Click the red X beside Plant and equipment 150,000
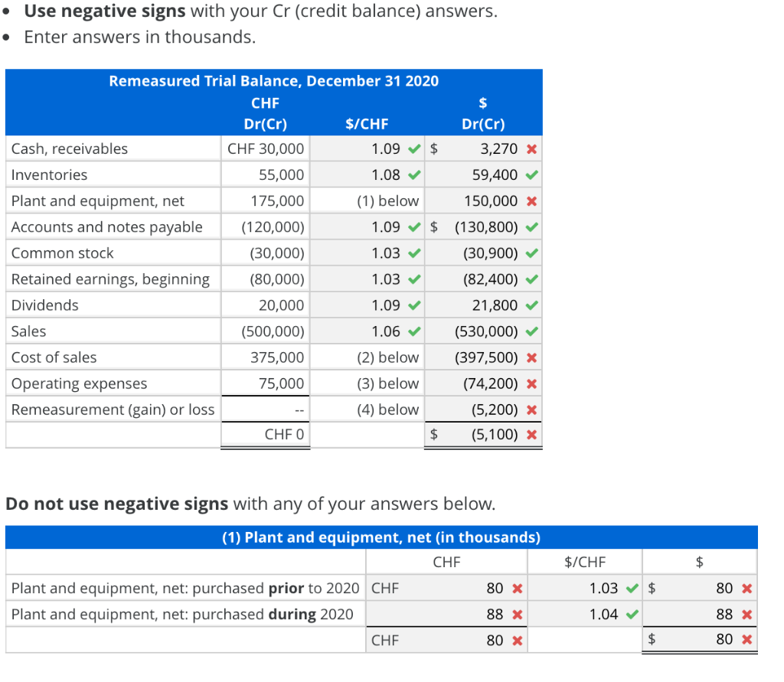Image resolution: width=784 pixels, height=682 pixels. click(532, 201)
